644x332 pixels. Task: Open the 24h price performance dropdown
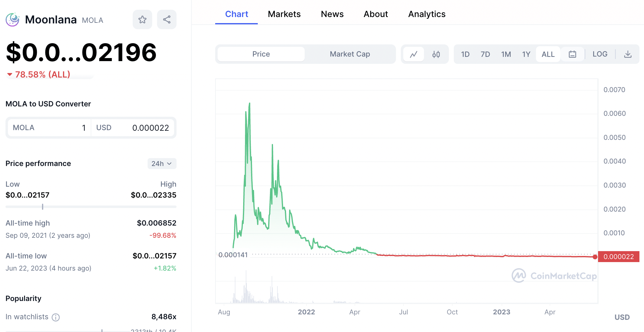162,164
